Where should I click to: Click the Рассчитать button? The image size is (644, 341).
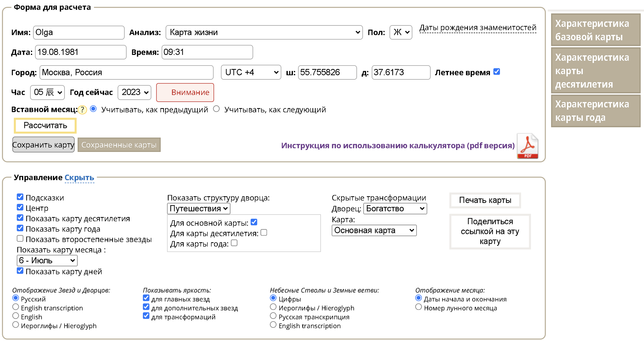pyautogui.click(x=45, y=125)
